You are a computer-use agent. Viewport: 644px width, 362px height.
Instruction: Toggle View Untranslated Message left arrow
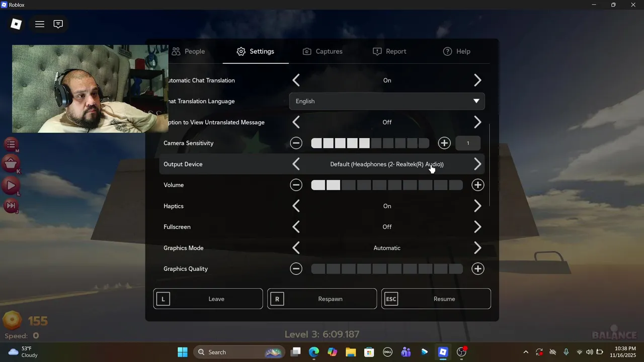point(296,122)
